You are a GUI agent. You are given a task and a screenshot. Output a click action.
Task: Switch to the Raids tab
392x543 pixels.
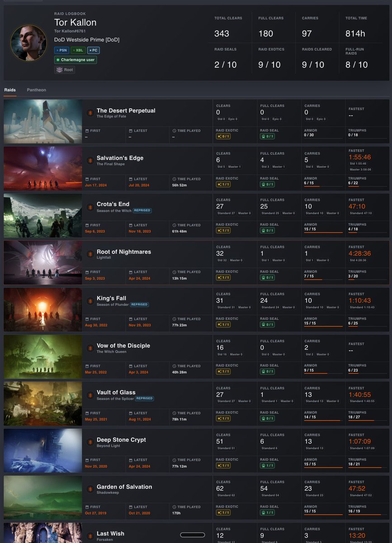[10, 90]
